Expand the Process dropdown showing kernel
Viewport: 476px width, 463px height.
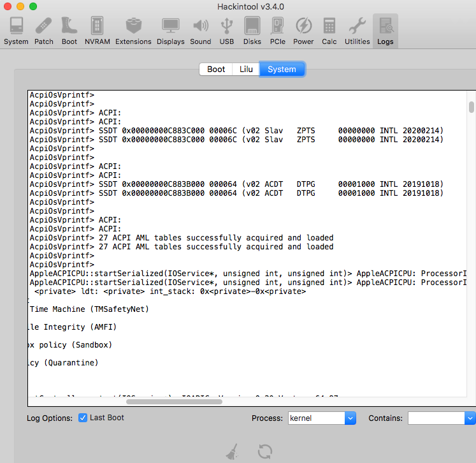click(350, 418)
